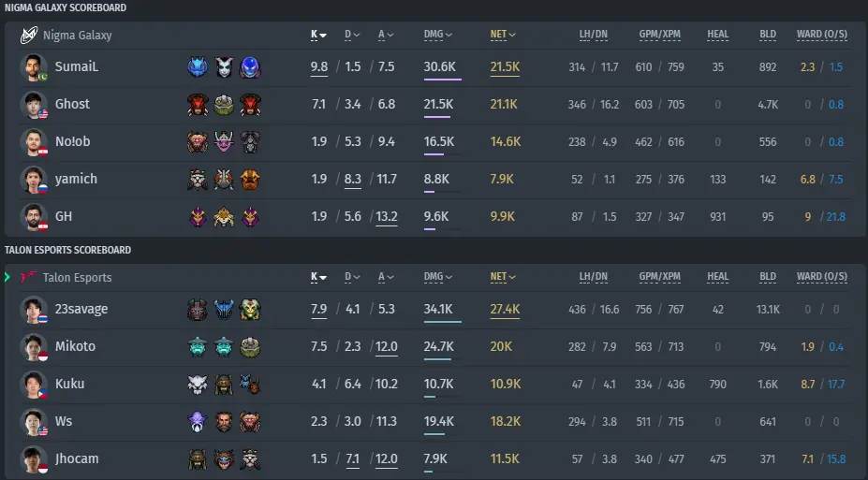Click GH's third hero icon
Image resolution: width=868 pixels, height=480 pixels.
click(x=250, y=217)
